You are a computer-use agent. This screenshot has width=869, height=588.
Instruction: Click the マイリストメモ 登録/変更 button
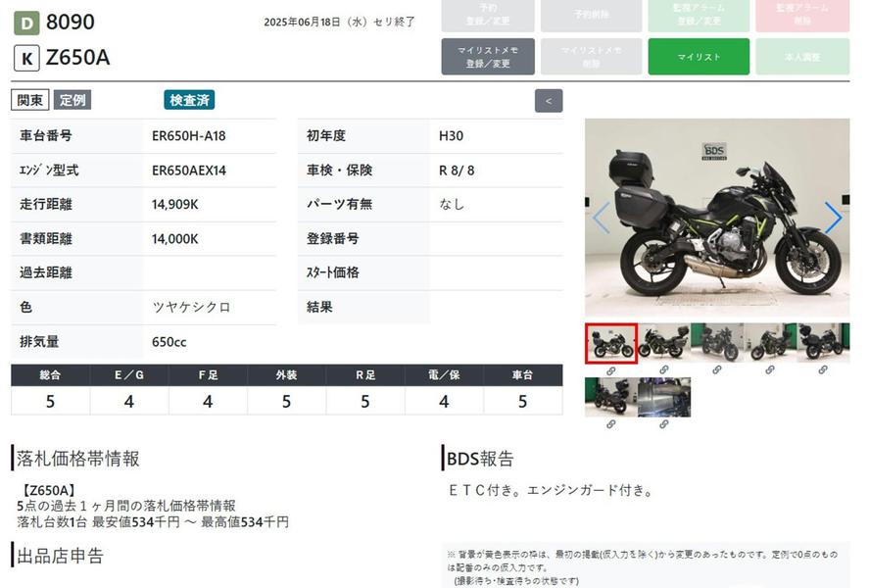point(488,57)
